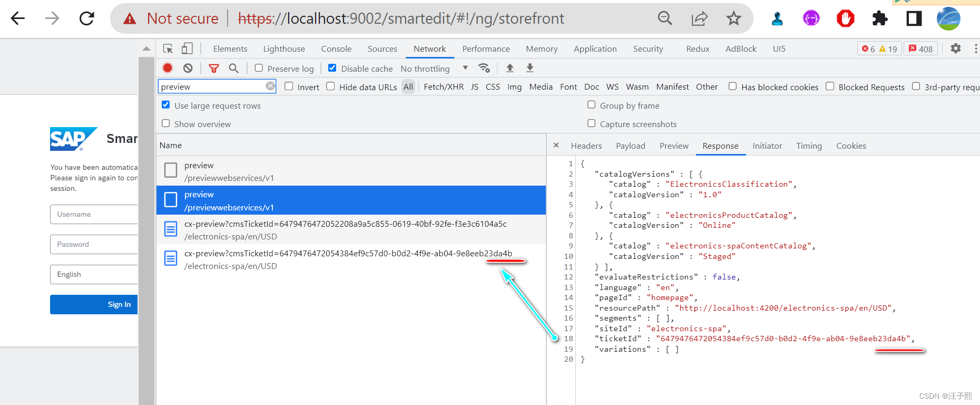Open the red hand AdBlock extension
The width and height of the screenshot is (980, 405).
[x=846, y=18]
